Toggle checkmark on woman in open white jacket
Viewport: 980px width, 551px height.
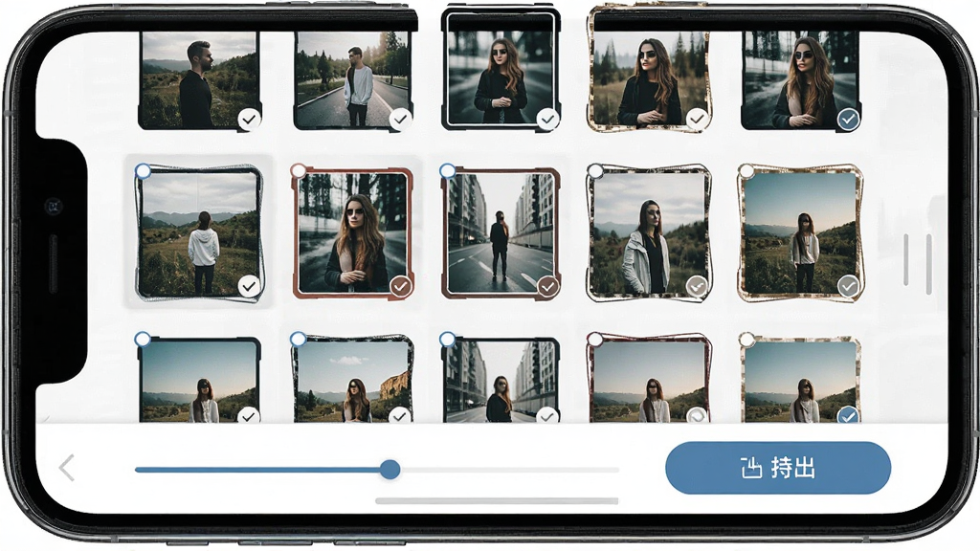click(x=697, y=287)
